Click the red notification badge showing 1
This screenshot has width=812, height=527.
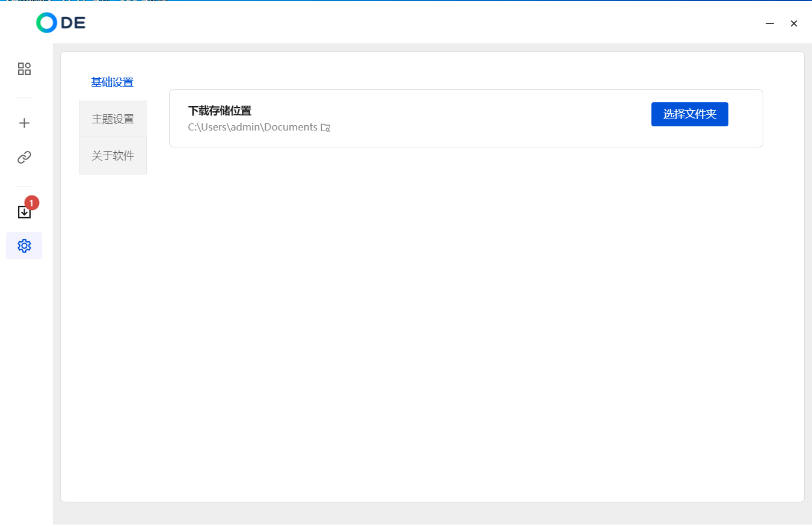click(32, 203)
